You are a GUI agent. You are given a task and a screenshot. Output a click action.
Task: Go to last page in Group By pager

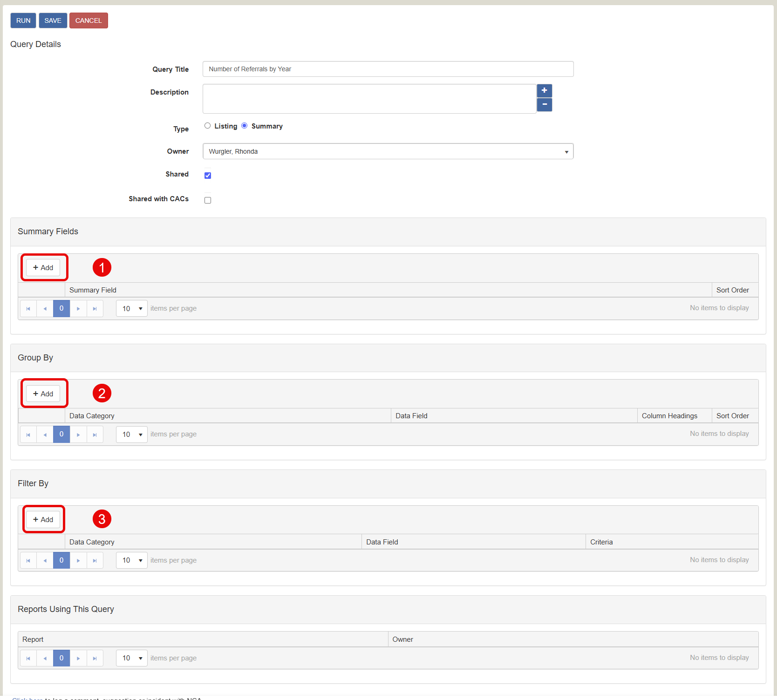click(95, 435)
